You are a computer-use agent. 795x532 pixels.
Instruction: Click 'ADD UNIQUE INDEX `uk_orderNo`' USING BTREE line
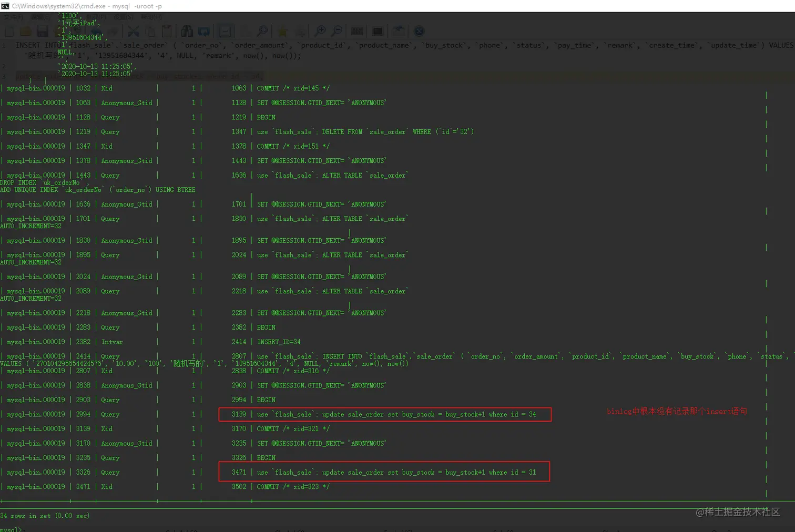point(98,190)
